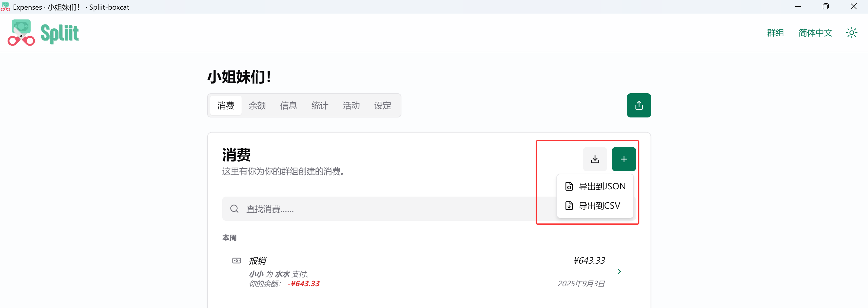Open the 统计 tab
This screenshot has height=308, width=868.
pyautogui.click(x=319, y=106)
